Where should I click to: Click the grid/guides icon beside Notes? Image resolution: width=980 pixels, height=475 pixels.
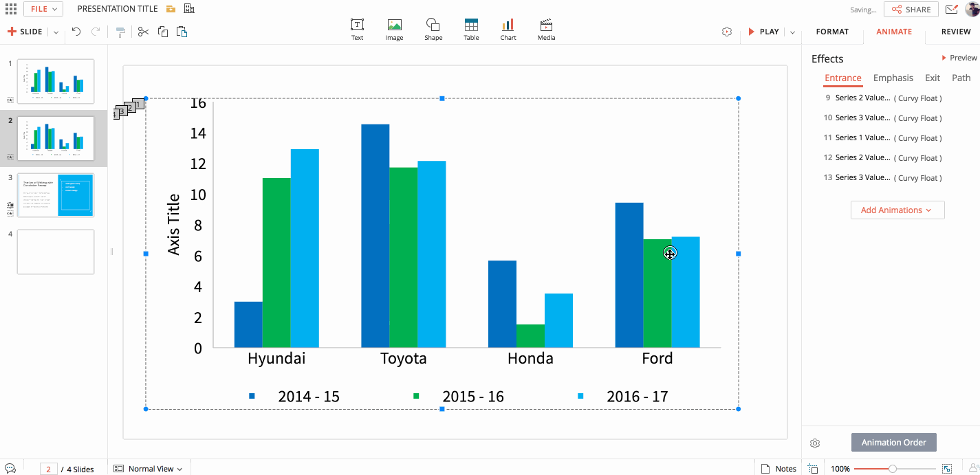(x=814, y=469)
